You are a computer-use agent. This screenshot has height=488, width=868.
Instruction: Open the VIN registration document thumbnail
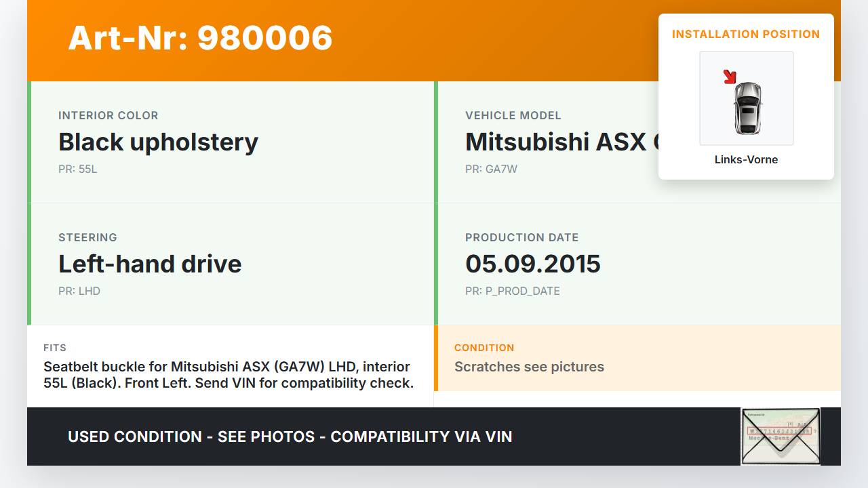tap(780, 436)
